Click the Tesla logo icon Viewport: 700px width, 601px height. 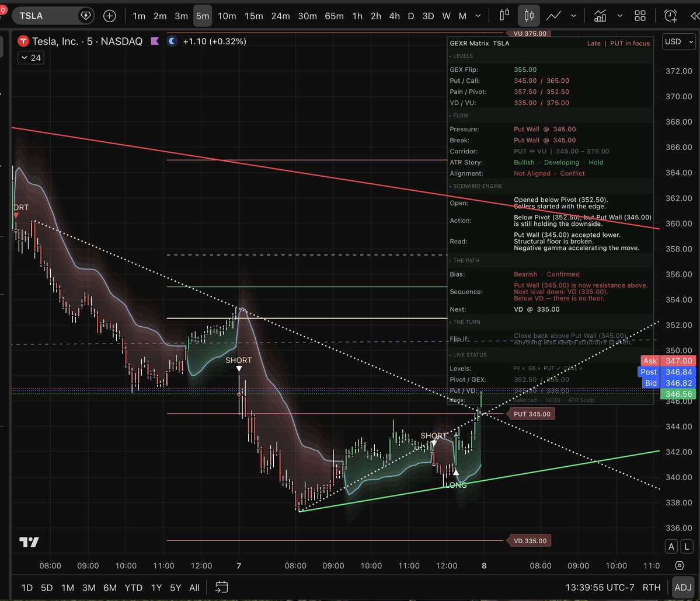pyautogui.click(x=23, y=41)
